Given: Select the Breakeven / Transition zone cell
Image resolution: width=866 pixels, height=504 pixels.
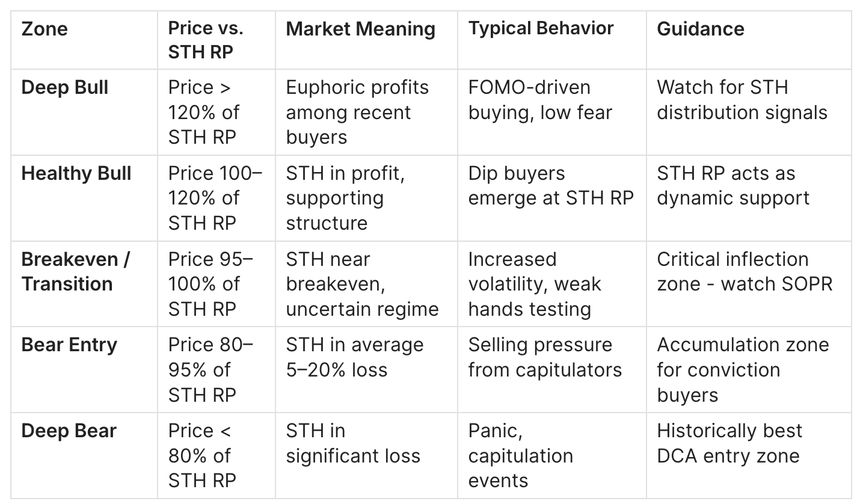Looking at the screenshot, I should tap(76, 271).
